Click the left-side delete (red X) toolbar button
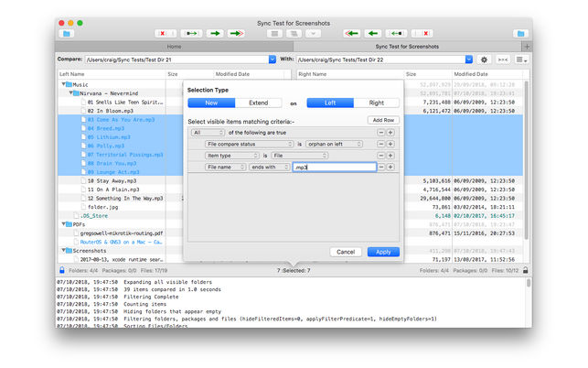588x368 pixels. [166, 34]
